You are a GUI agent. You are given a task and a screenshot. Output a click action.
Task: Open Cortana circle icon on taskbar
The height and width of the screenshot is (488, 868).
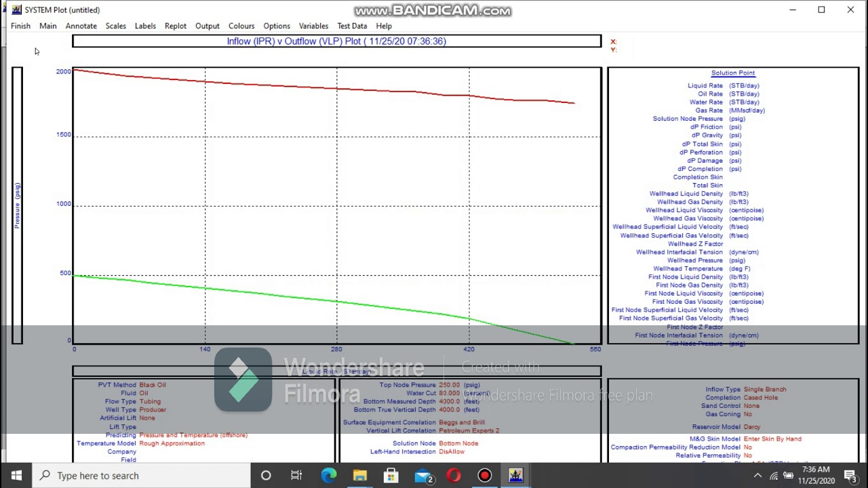266,476
